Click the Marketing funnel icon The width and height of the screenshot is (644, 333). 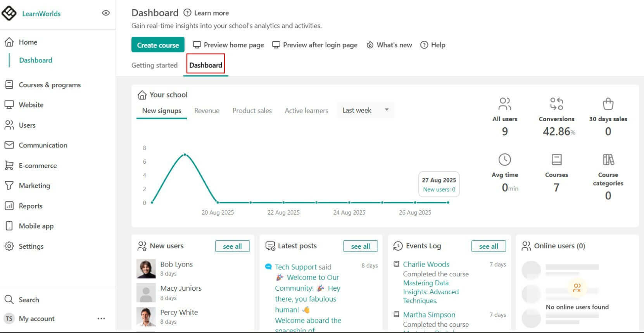click(x=9, y=186)
